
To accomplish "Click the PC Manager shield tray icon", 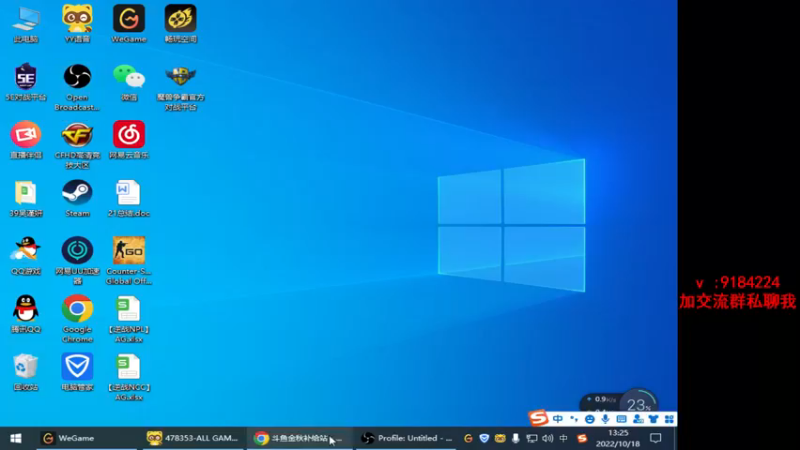I will (484, 438).
